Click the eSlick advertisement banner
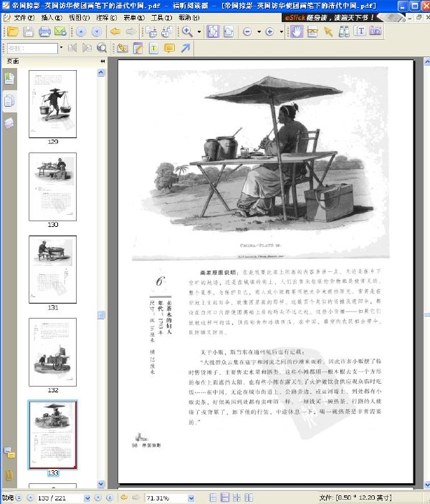The height and width of the screenshot is (504, 430). pos(343,18)
